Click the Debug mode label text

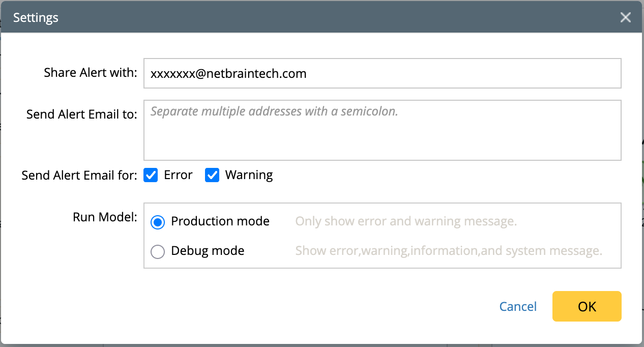208,251
